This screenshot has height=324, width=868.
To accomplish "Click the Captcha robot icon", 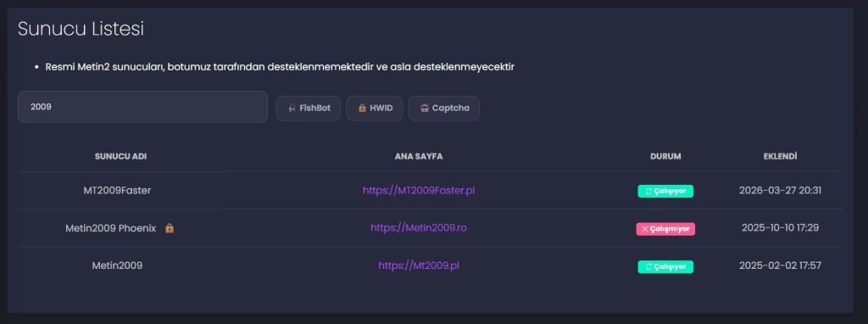I will click(x=425, y=109).
